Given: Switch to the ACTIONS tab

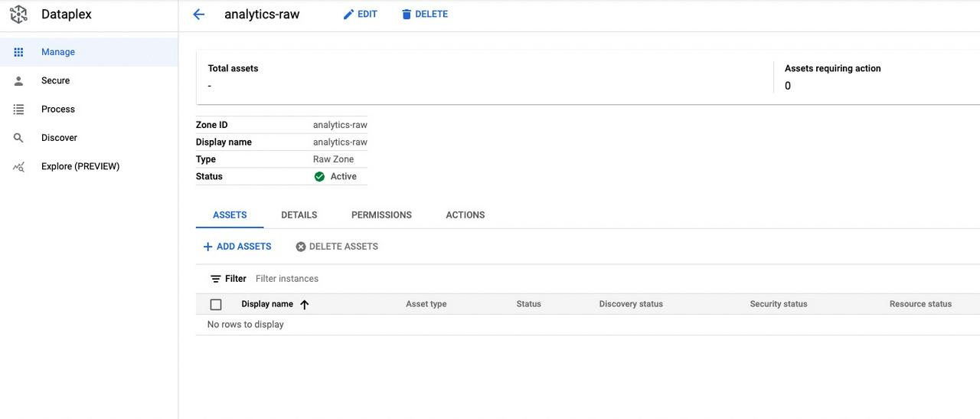Looking at the screenshot, I should click(x=465, y=215).
